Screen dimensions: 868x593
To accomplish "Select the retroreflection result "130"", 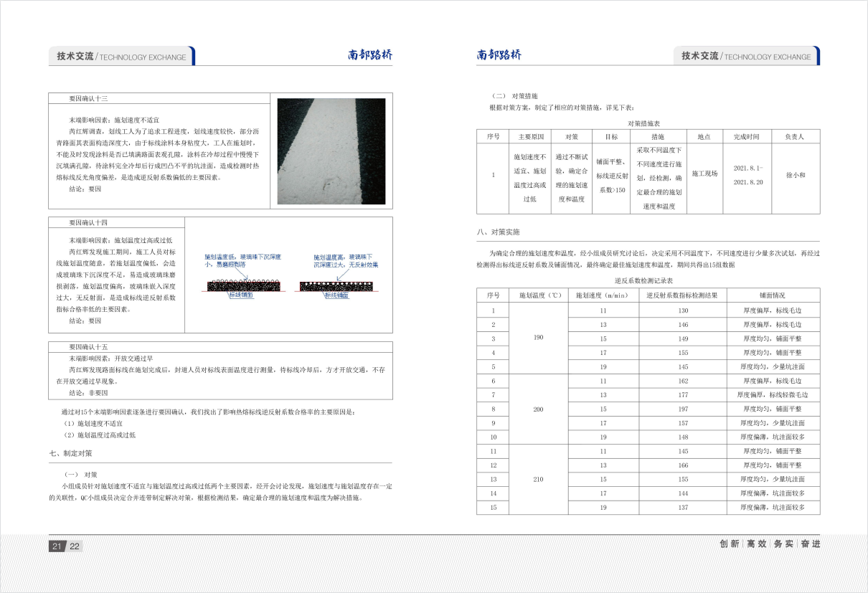I will pos(683,310).
